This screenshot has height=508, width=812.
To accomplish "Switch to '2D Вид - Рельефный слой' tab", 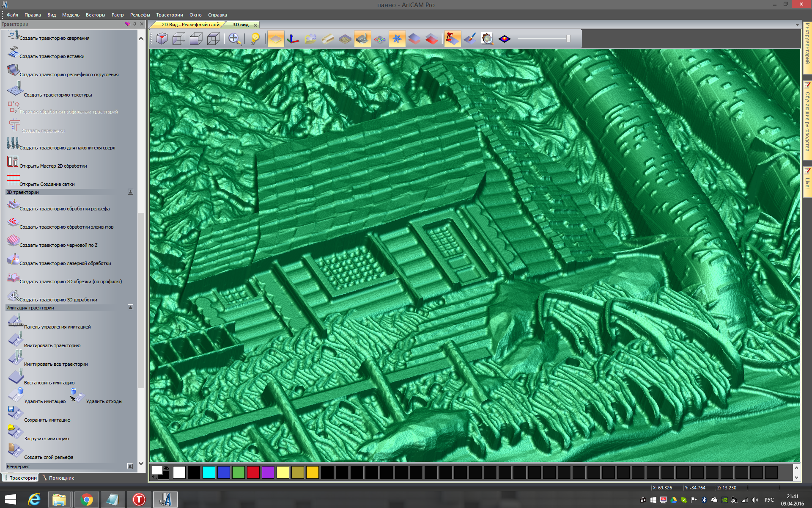I will point(190,25).
